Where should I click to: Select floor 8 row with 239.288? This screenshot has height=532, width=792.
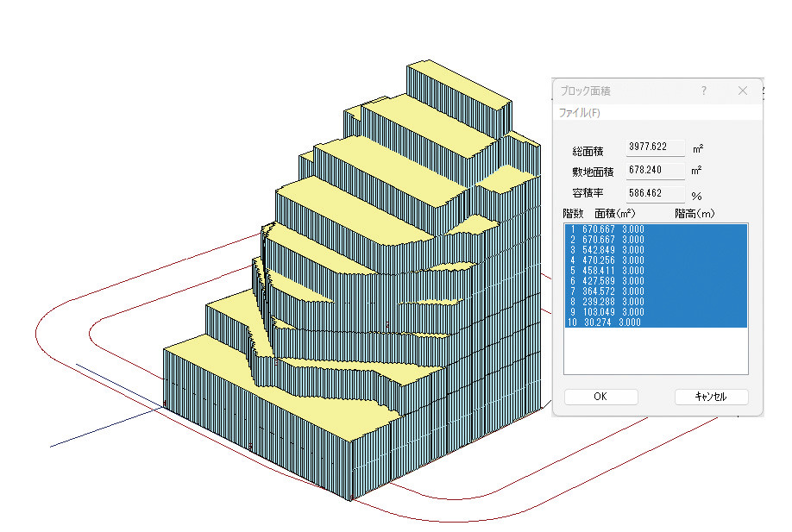[656, 302]
